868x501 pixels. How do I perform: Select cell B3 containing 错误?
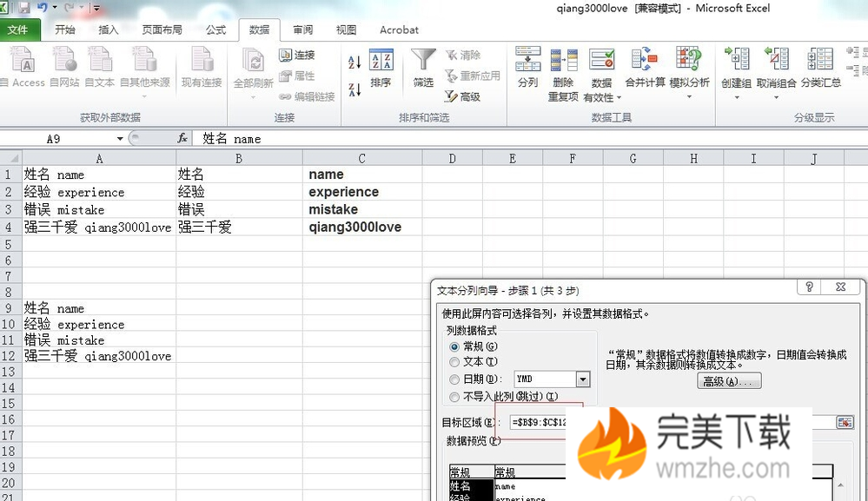point(239,209)
